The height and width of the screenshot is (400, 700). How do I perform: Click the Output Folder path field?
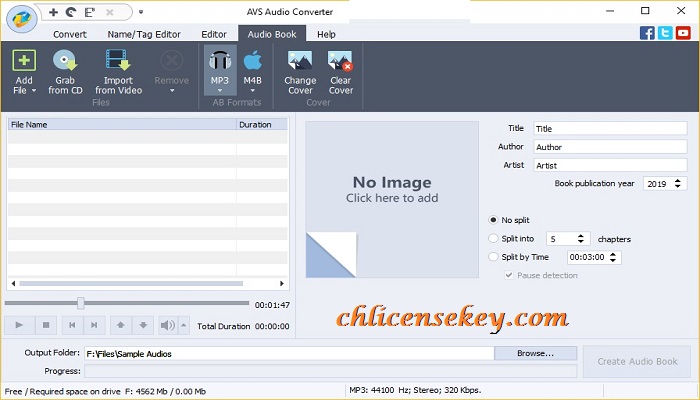(289, 354)
